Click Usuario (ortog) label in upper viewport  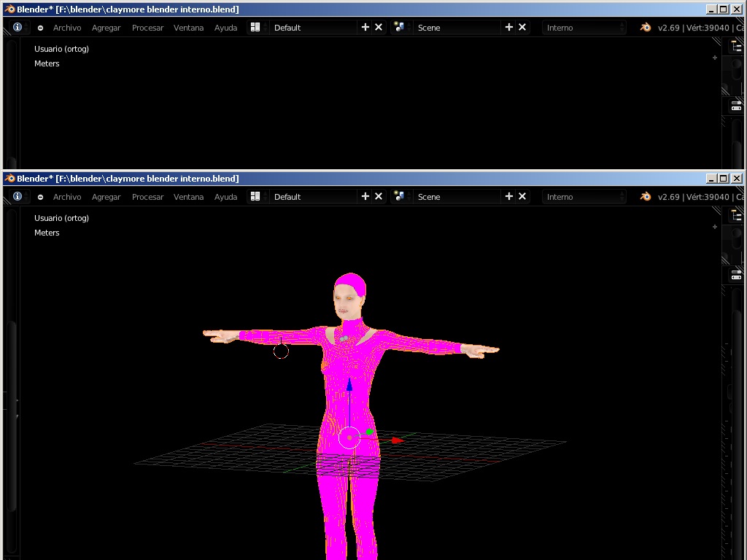pyautogui.click(x=61, y=49)
